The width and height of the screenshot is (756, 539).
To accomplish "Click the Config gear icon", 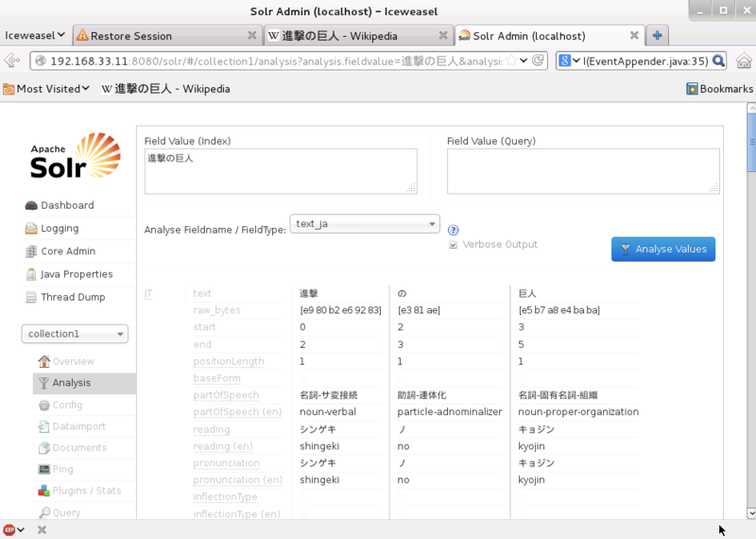I will pos(43,406).
